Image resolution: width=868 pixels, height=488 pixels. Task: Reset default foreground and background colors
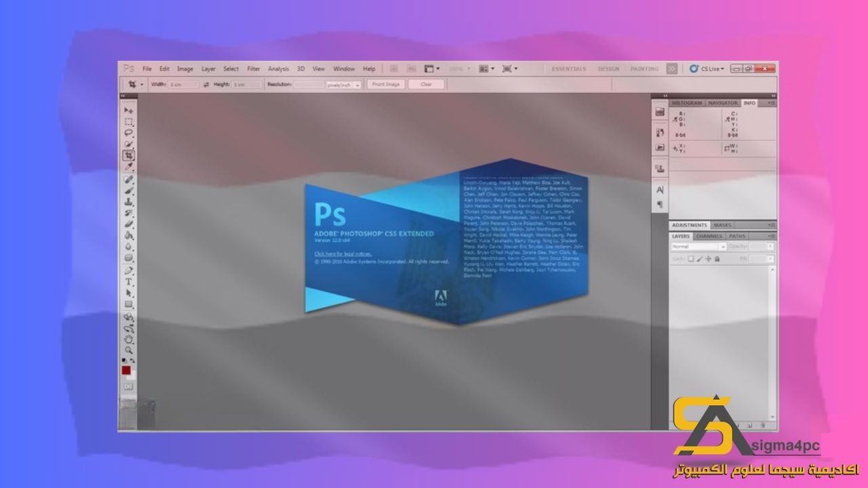click(x=124, y=359)
